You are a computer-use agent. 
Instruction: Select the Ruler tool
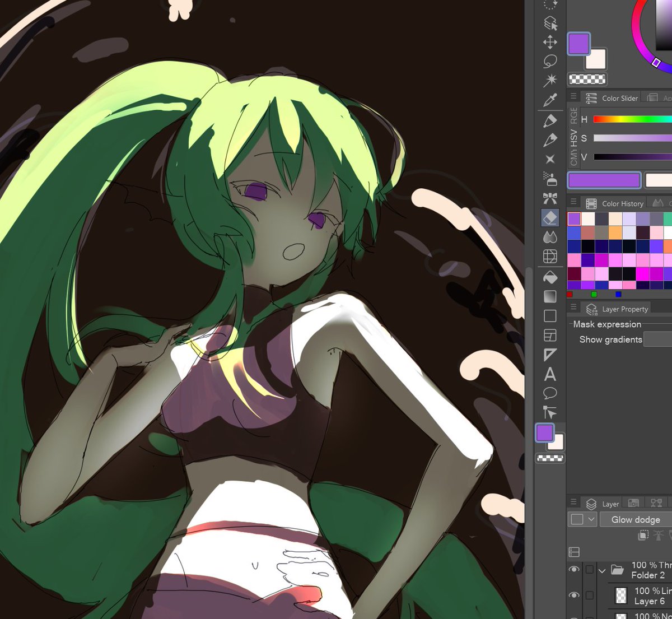[550, 355]
